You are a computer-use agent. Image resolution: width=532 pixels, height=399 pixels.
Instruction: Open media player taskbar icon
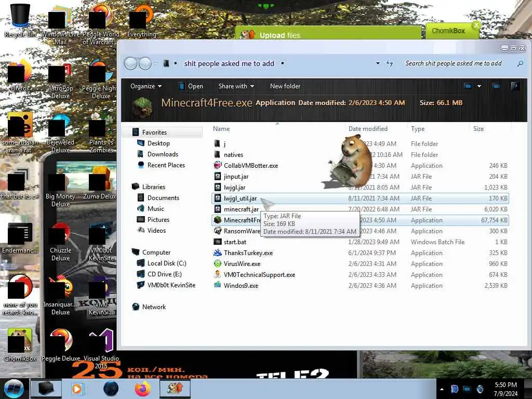(77, 389)
